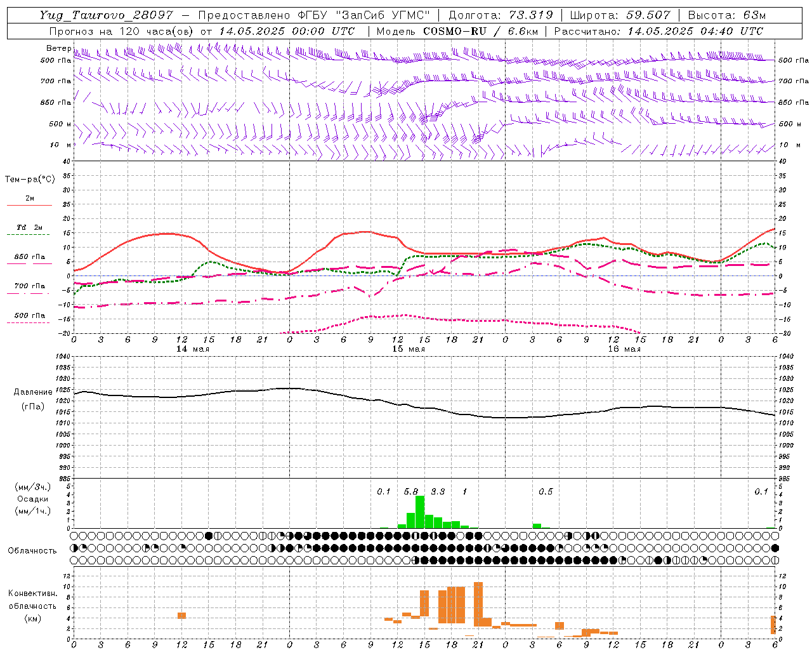Click the Тем-ра(°C) panel label
The image size is (812, 650).
click(x=30, y=180)
